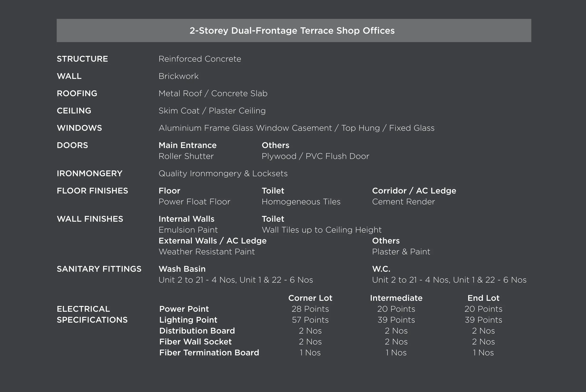Click the Roller Shutter text
The width and height of the screenshot is (586, 392).
click(x=186, y=156)
